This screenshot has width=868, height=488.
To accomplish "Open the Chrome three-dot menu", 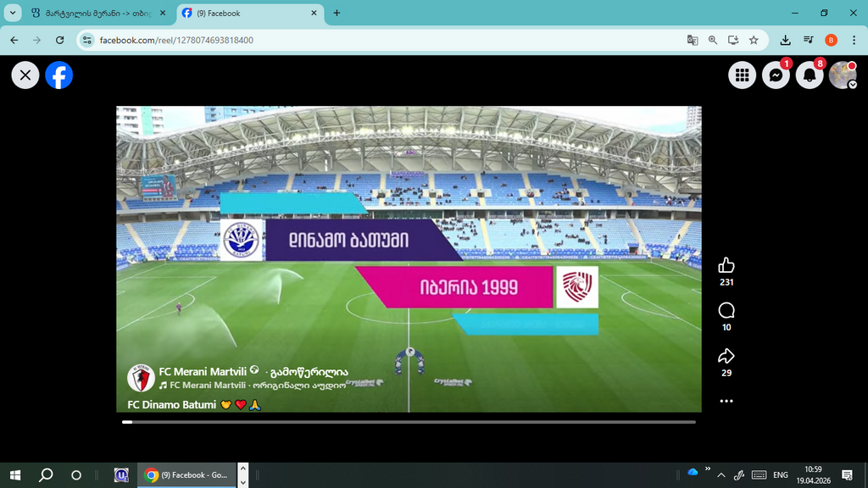I will coord(854,40).
